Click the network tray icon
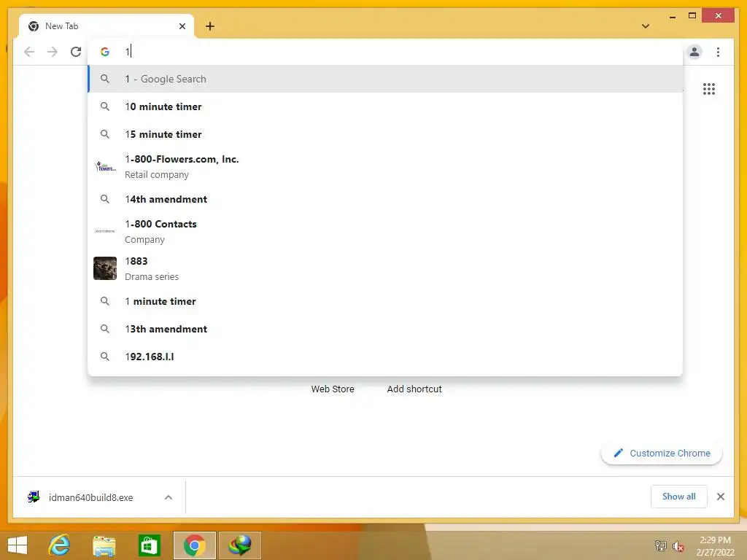 pos(661,545)
